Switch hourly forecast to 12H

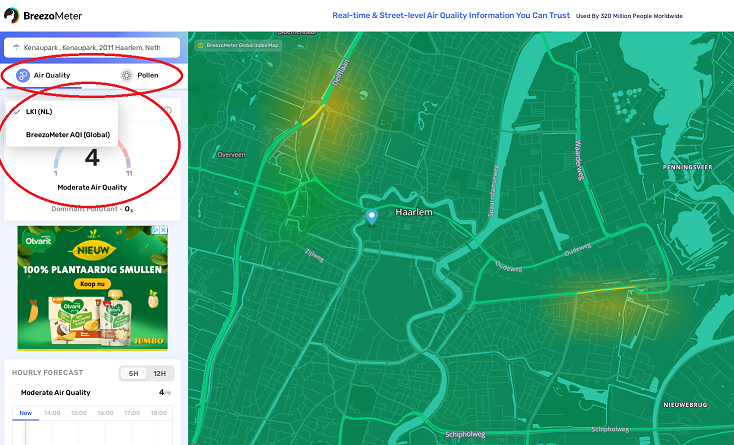point(159,373)
